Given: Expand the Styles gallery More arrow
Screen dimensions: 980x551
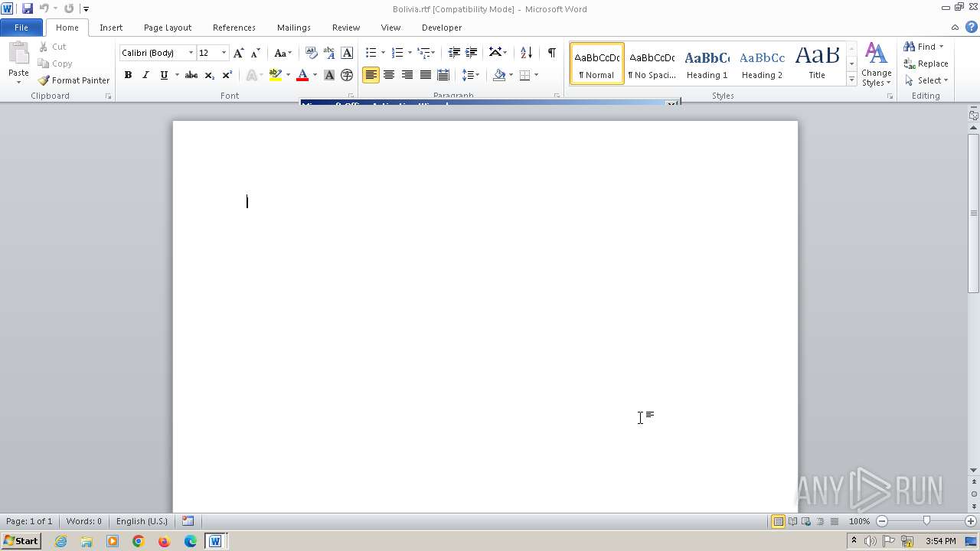Looking at the screenshot, I should 851,80.
